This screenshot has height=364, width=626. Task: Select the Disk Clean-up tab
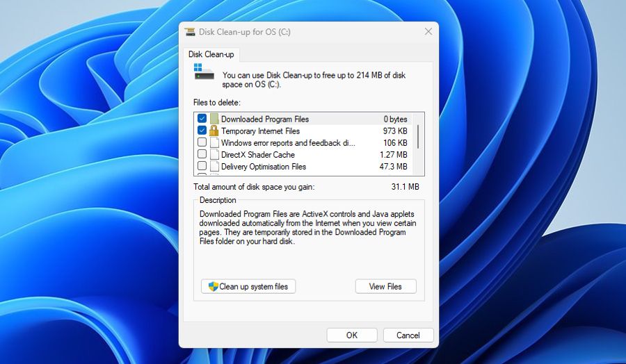(211, 54)
